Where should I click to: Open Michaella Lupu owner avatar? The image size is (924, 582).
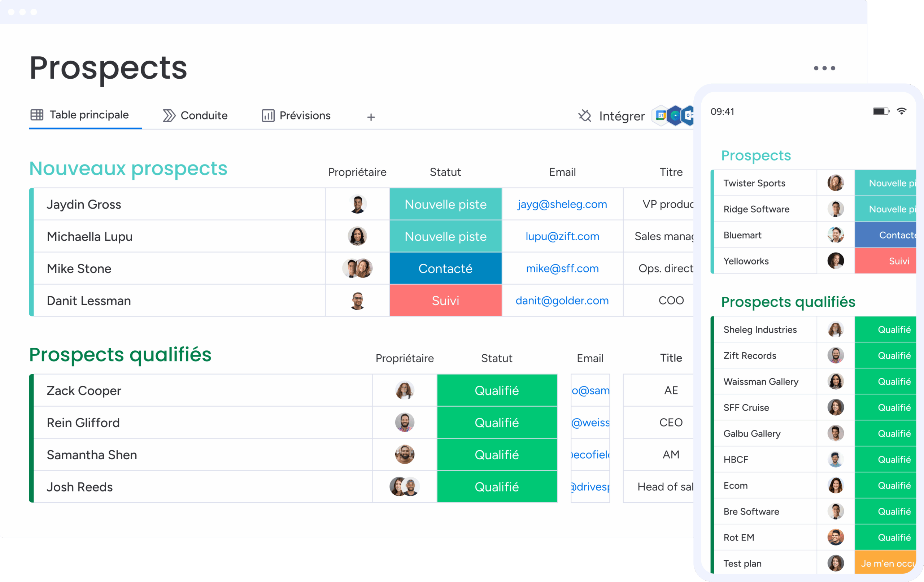357,236
